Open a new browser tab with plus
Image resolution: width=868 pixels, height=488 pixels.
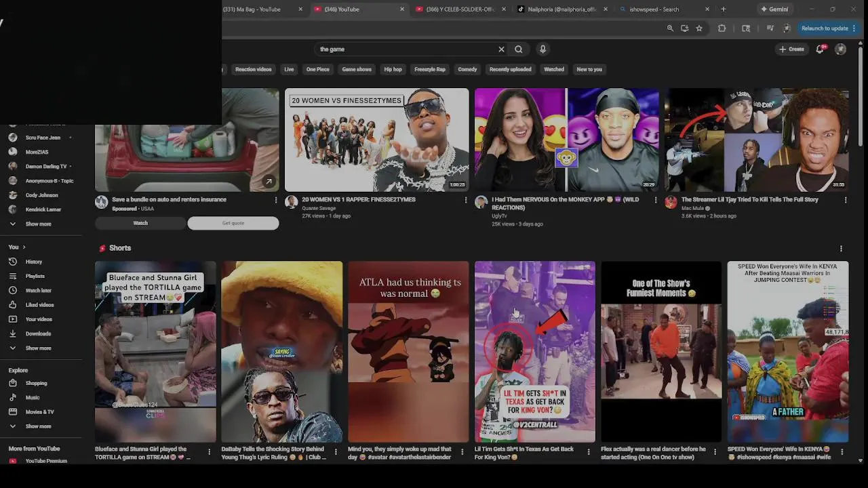pos(723,9)
